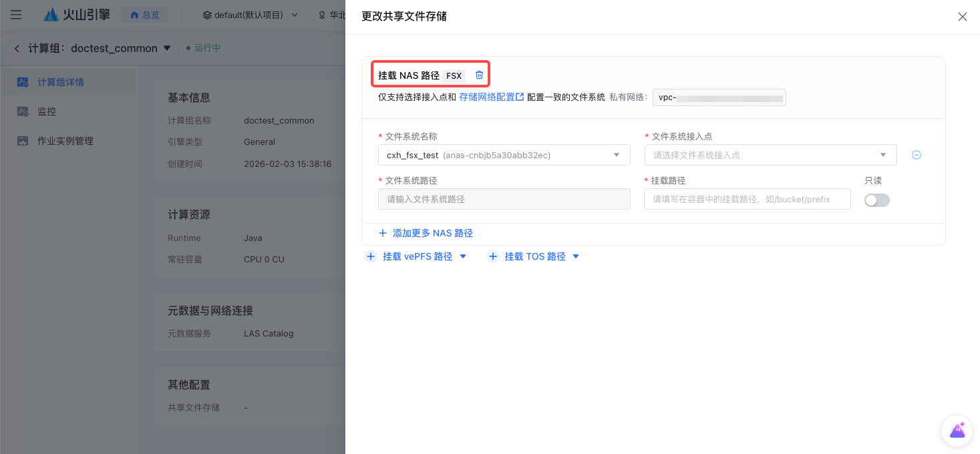Expand the arrow next to 挂载 vePFS 路径
The height and width of the screenshot is (454, 980).
coord(463,256)
